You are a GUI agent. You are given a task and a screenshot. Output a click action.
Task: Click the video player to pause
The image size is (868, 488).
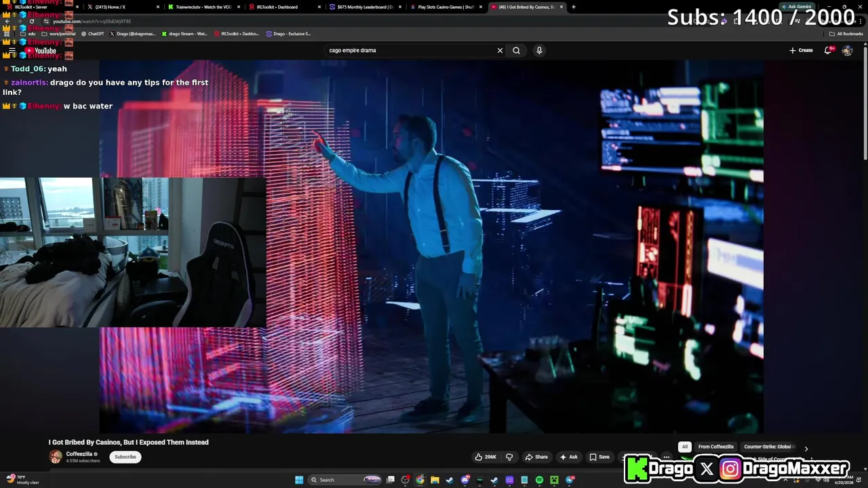tap(431, 246)
